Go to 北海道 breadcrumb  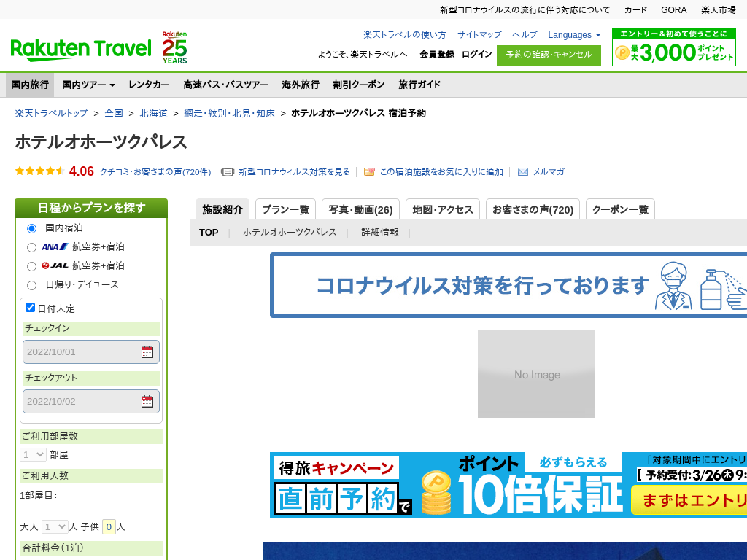153,113
